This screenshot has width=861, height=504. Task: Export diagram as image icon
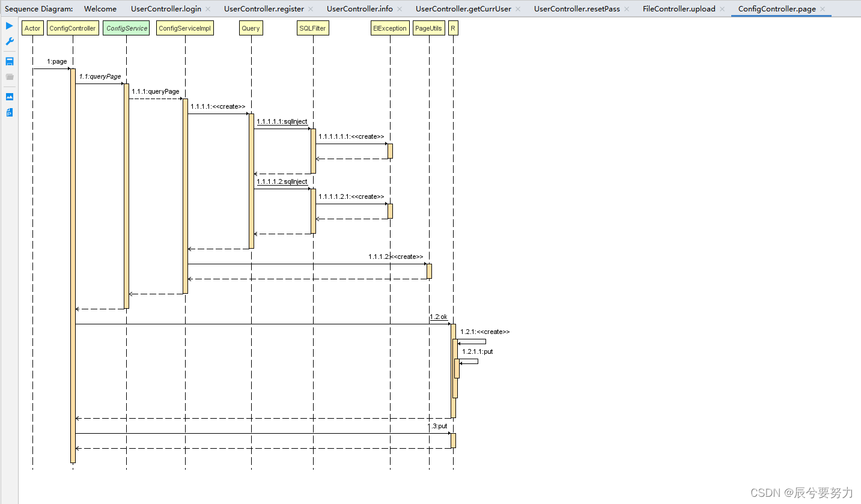[9, 97]
